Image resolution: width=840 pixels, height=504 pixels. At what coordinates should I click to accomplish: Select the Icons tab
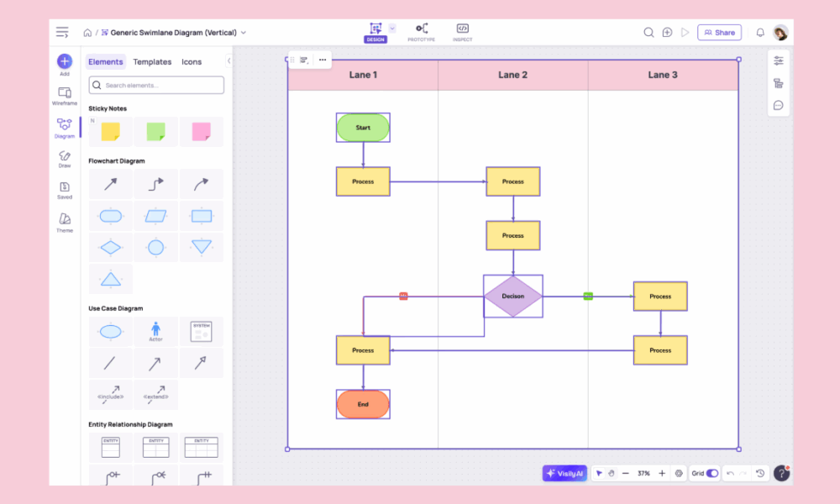pyautogui.click(x=192, y=61)
